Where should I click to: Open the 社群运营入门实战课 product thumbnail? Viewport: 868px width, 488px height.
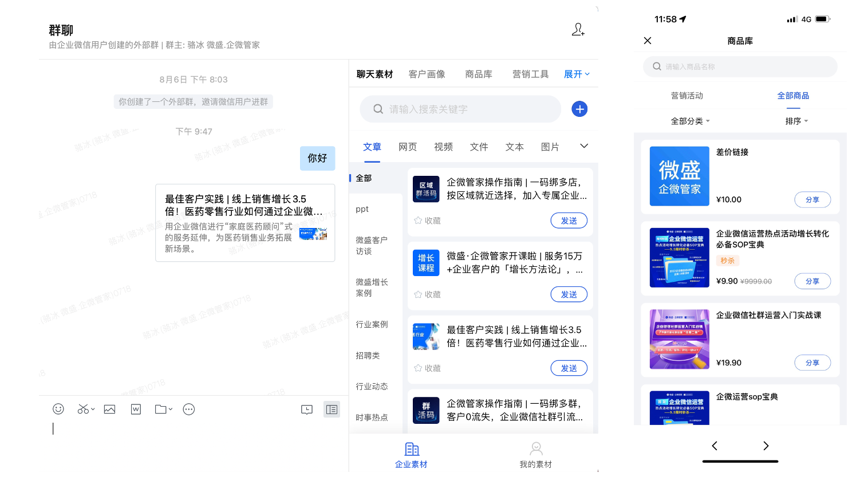[x=680, y=339]
